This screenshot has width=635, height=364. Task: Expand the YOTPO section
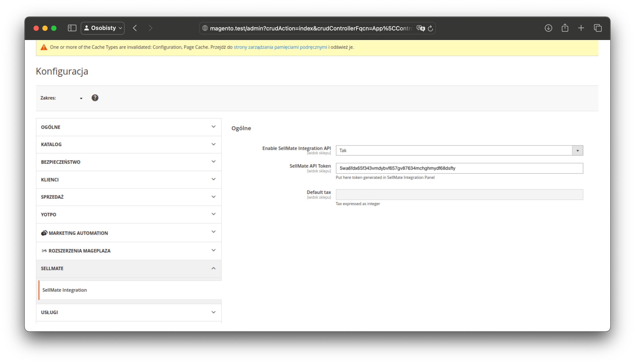(x=129, y=215)
